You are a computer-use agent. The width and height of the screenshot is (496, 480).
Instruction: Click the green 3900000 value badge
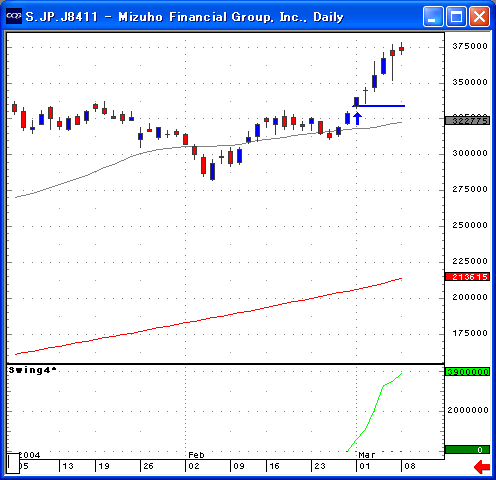(x=468, y=372)
